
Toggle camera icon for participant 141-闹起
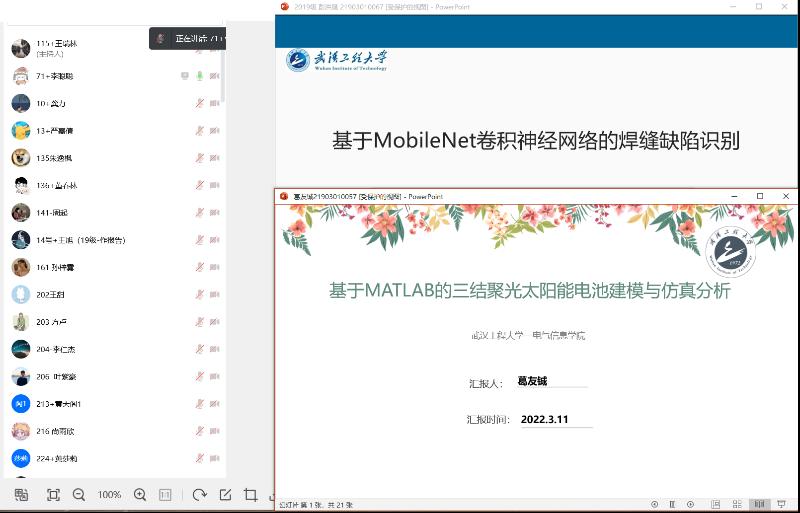click(214, 212)
